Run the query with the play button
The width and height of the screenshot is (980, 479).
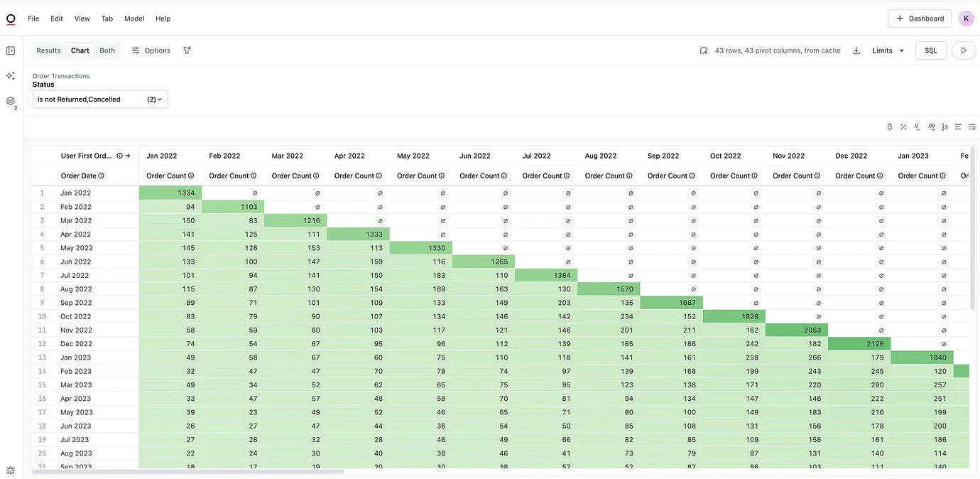[964, 49]
